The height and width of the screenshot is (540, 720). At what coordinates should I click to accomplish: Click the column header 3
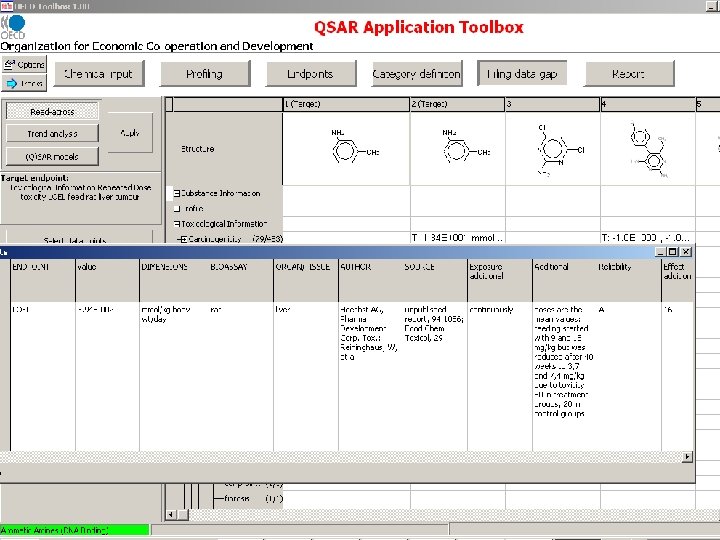point(552,104)
